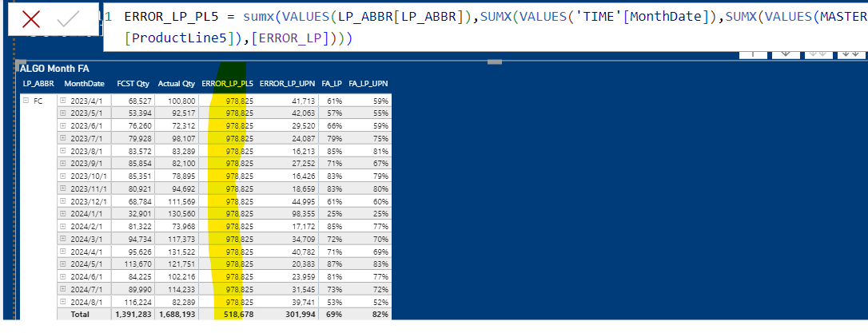Viewport: 868px width, 333px height.
Task: Expand the 2023/8/1 month row
Action: (62, 150)
